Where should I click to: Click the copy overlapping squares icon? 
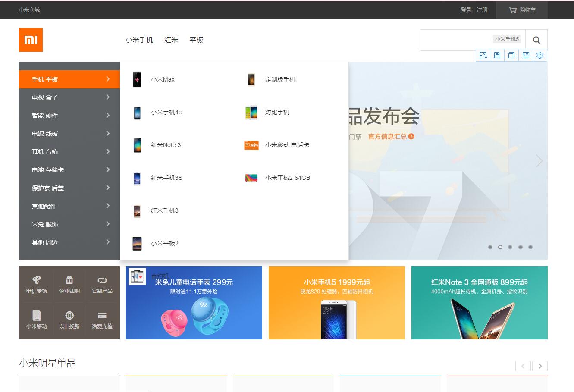511,55
